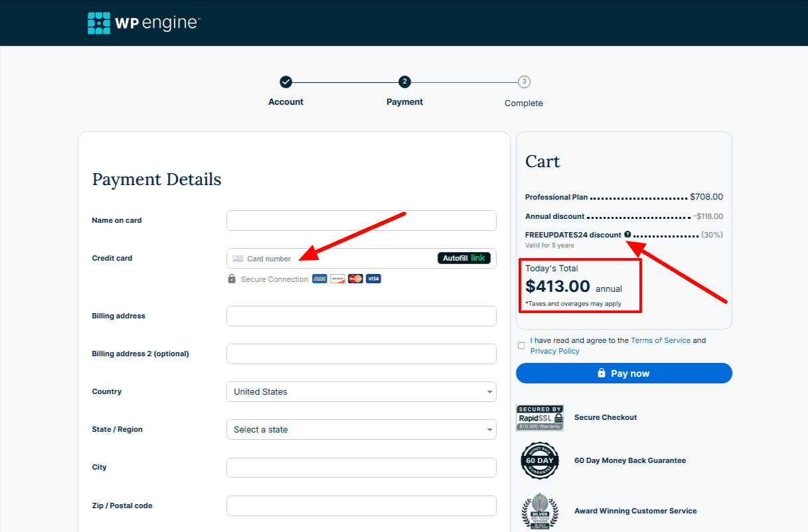
Task: Click the Autofill link button
Action: (464, 258)
